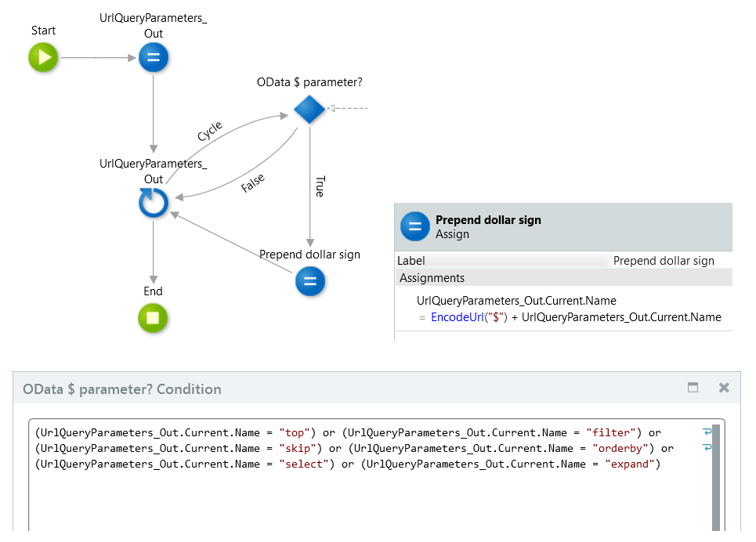Select the False branch label

pos(252,182)
